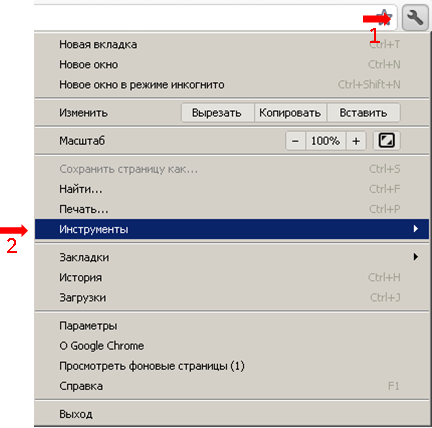Open История from the menu

point(231,277)
